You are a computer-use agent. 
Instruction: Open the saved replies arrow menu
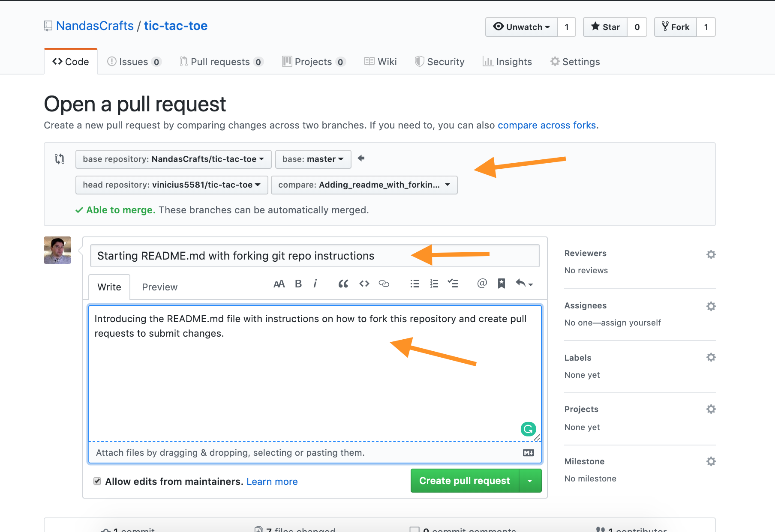[x=524, y=284]
